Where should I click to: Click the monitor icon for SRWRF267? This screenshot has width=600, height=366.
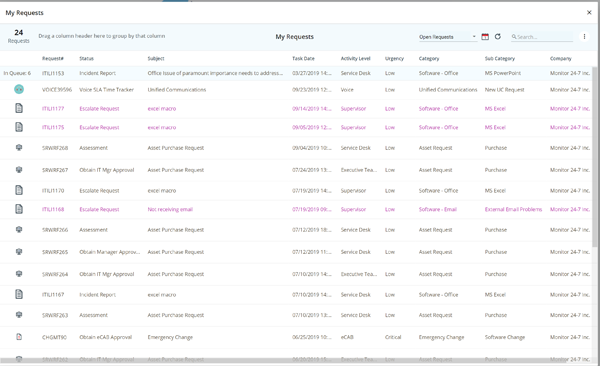point(19,170)
